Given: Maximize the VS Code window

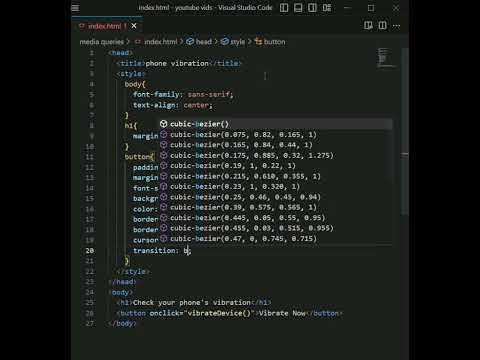Looking at the screenshot, I should click(x=371, y=8).
